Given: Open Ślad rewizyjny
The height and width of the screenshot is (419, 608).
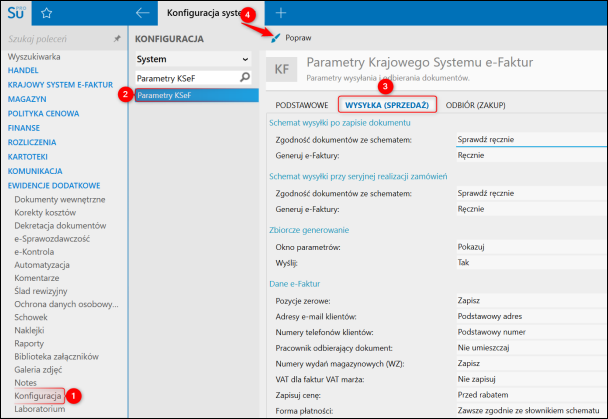Looking at the screenshot, I should (41, 291).
